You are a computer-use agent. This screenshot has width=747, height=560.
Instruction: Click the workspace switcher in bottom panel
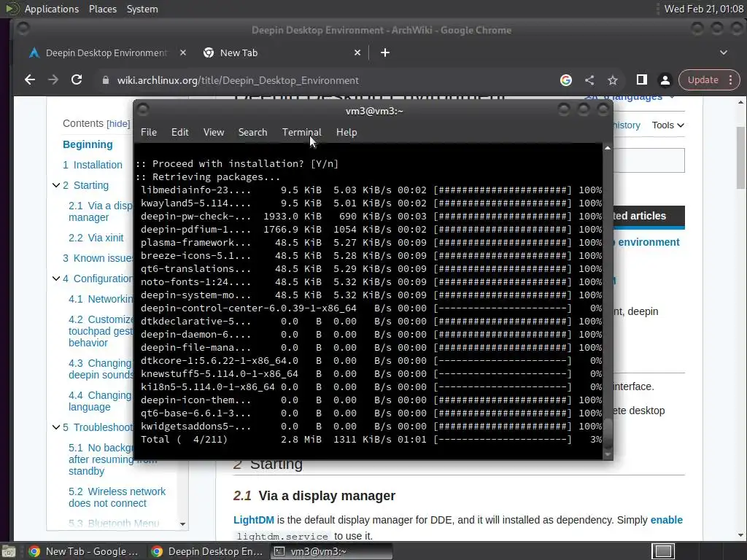(663, 551)
